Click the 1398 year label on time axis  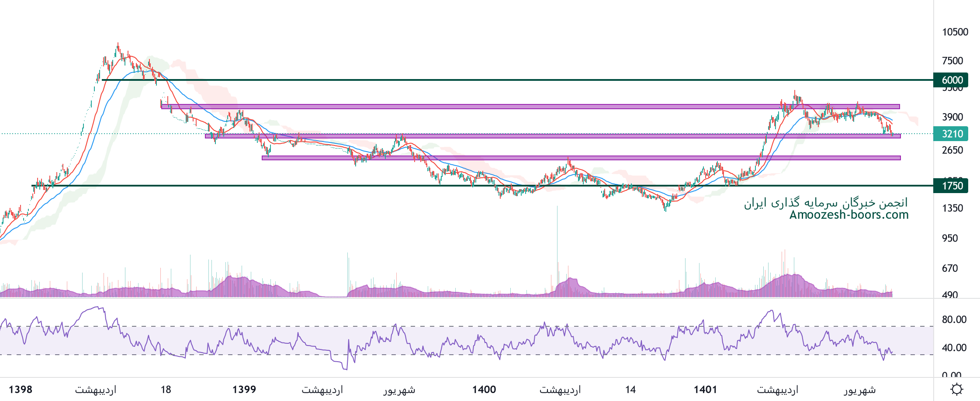[x=21, y=389]
